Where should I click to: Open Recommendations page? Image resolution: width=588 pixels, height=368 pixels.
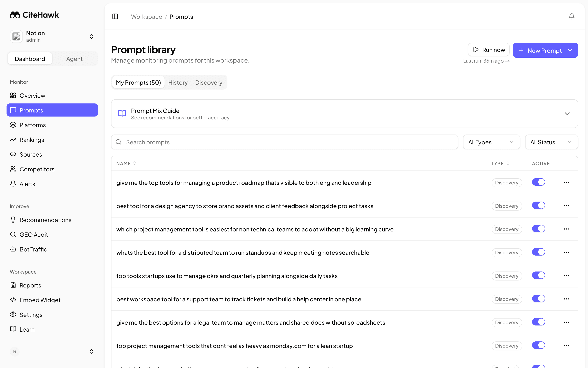52,220
